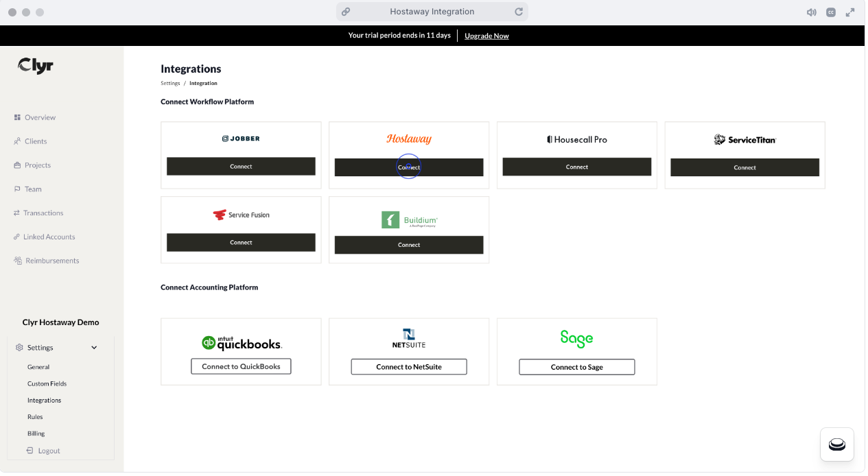868x476 pixels.
Task: Click Connect to NetSuite
Action: pos(409,367)
